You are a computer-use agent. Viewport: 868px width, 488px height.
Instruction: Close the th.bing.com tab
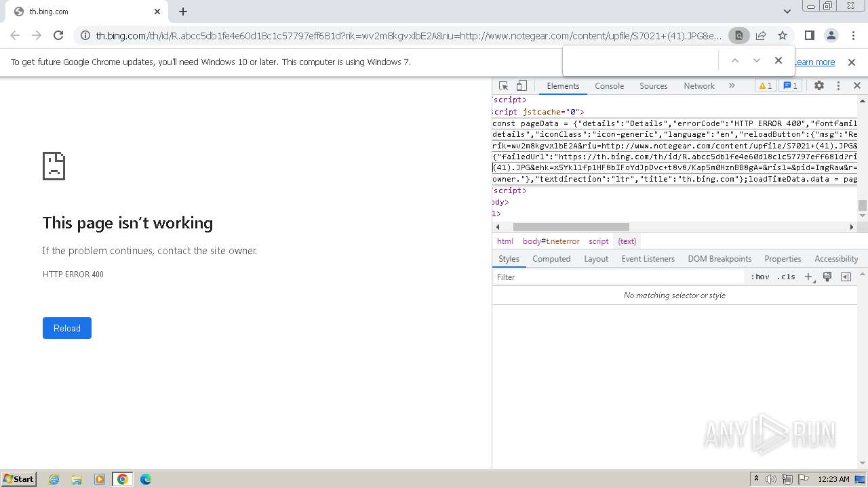point(157,12)
